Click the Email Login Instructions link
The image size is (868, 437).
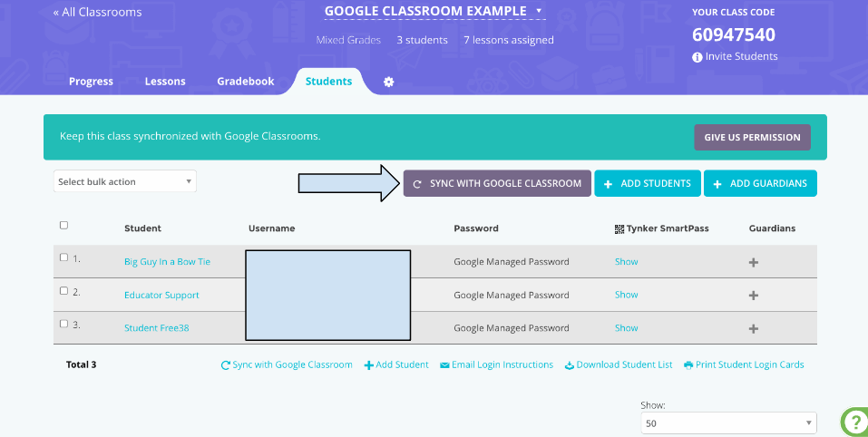click(502, 365)
